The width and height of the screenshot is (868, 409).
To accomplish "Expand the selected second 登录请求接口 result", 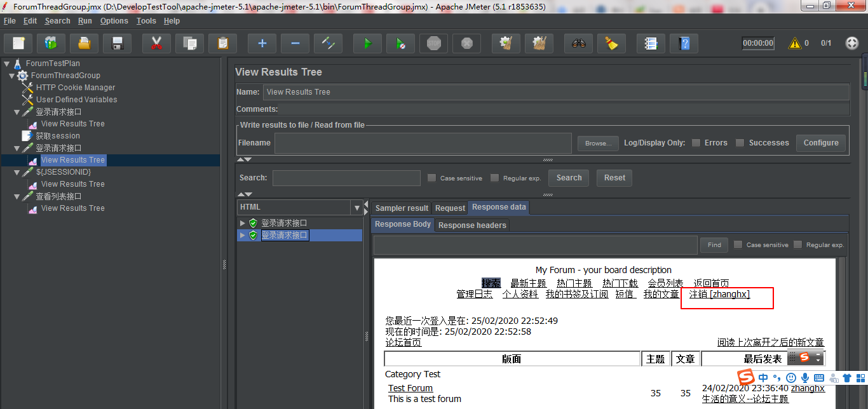I will [242, 235].
